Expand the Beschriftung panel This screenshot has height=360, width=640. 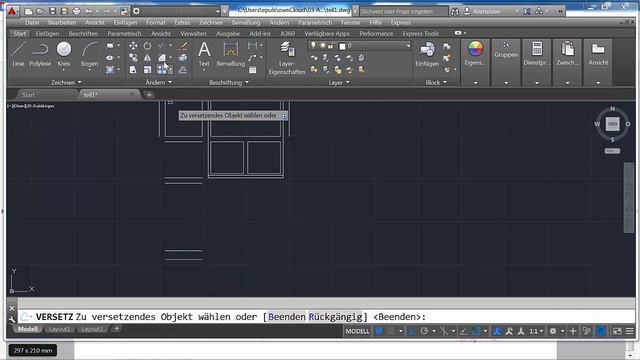(x=229, y=82)
